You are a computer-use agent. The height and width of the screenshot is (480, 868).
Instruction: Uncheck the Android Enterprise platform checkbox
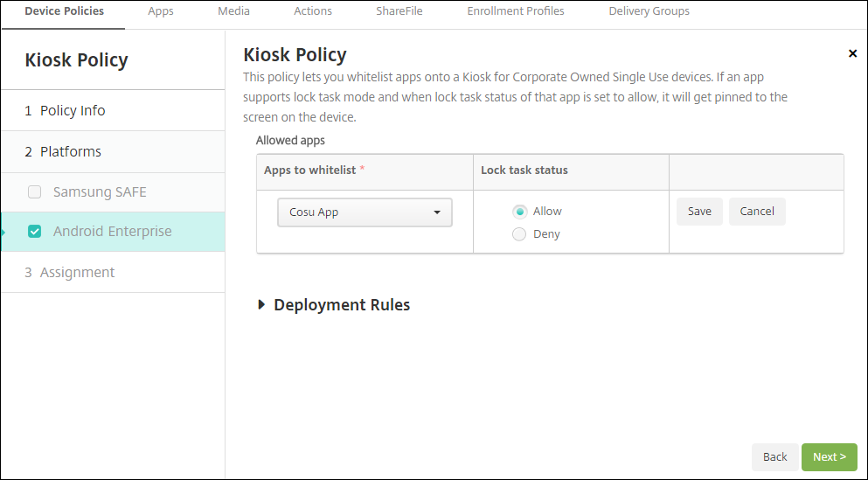click(x=35, y=232)
